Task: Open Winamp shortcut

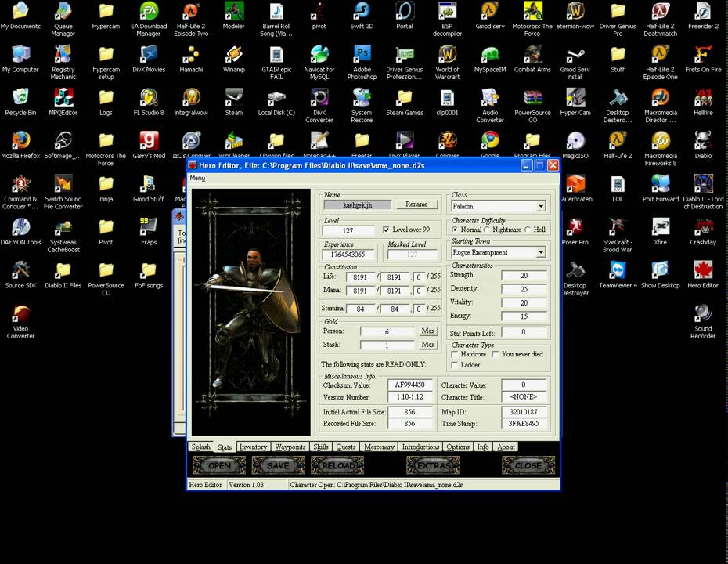Action: pos(233,59)
